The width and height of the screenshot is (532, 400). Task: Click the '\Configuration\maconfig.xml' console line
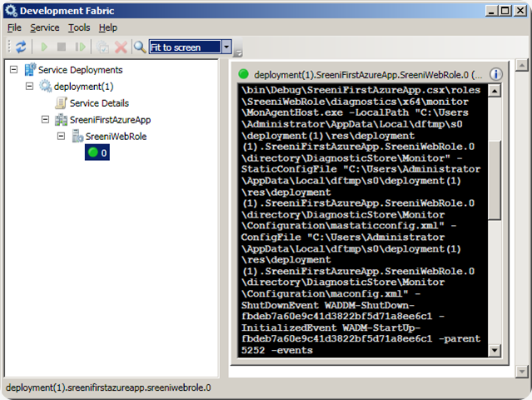331,293
